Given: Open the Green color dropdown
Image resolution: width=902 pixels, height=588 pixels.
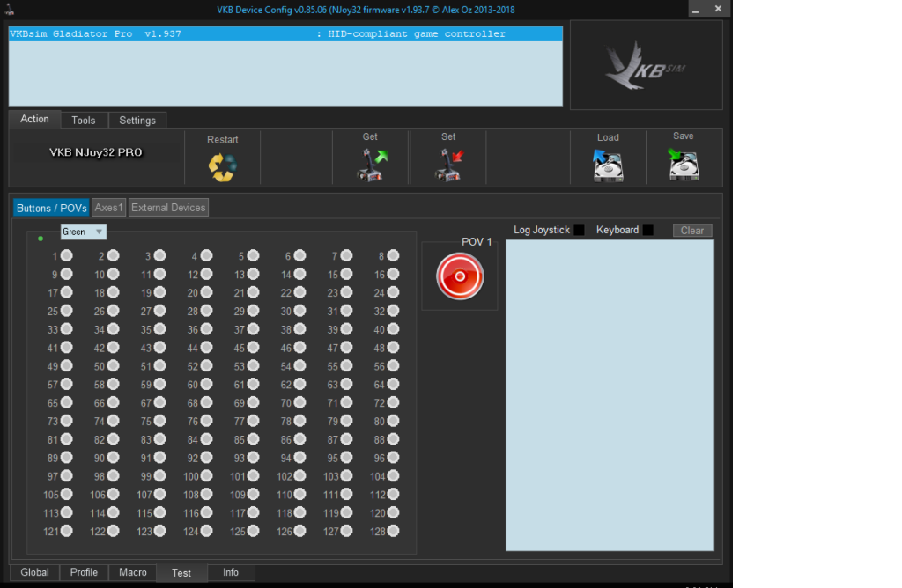Looking at the screenshot, I should (84, 232).
